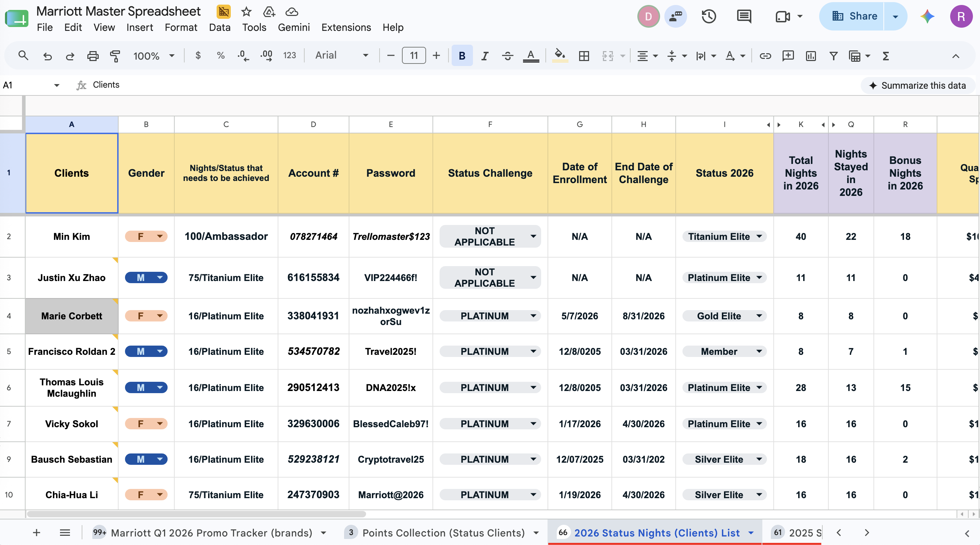Viewport: 980px width, 545px height.
Task: Click the undo icon in toolbar
Action: point(47,56)
